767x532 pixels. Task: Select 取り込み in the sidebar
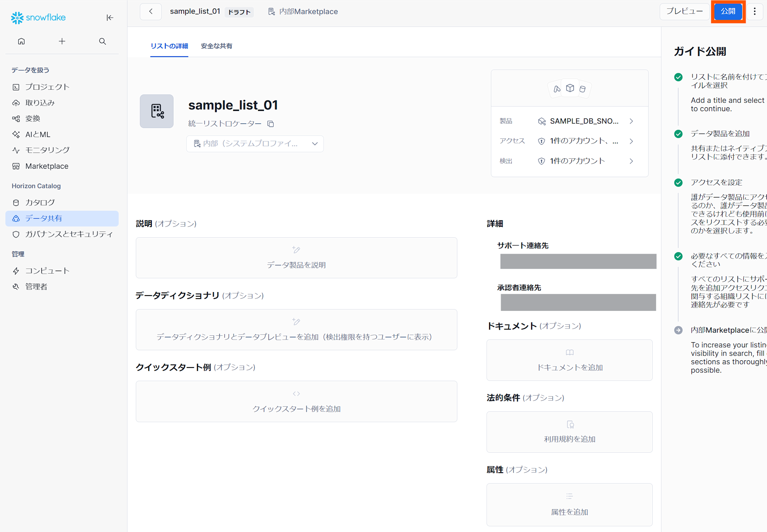(41, 102)
